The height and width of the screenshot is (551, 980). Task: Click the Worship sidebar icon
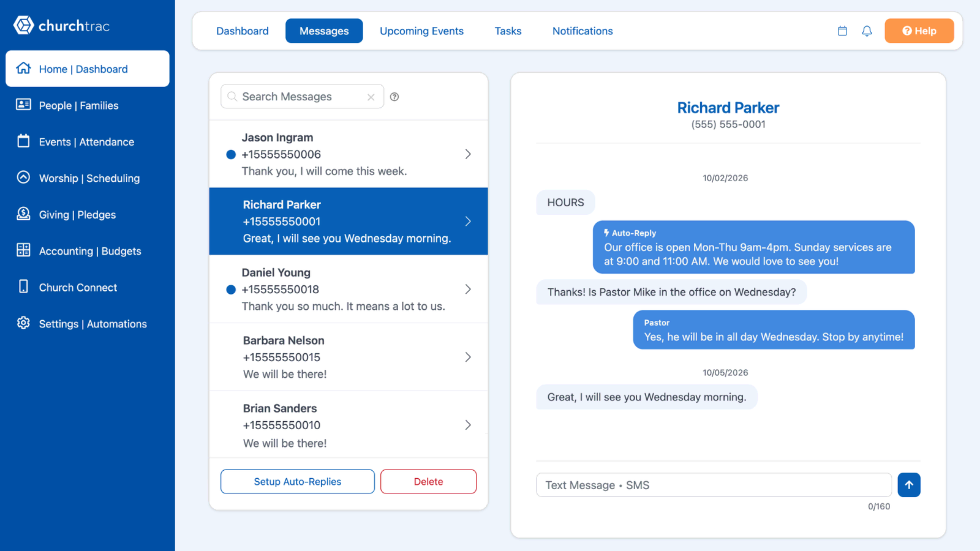[23, 178]
